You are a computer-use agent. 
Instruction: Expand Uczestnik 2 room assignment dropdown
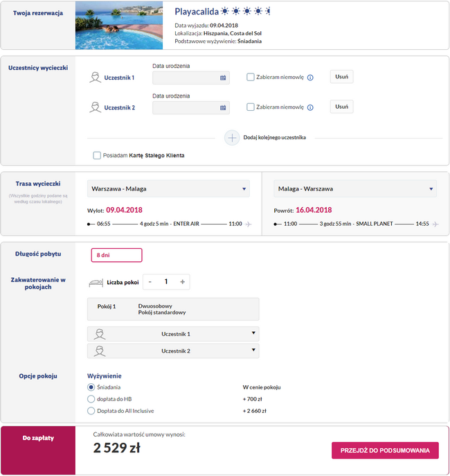[173, 351]
